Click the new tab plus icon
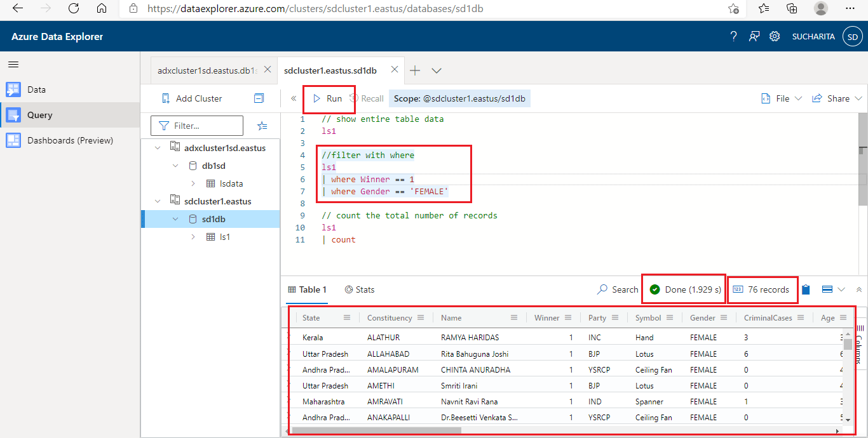 coord(415,70)
